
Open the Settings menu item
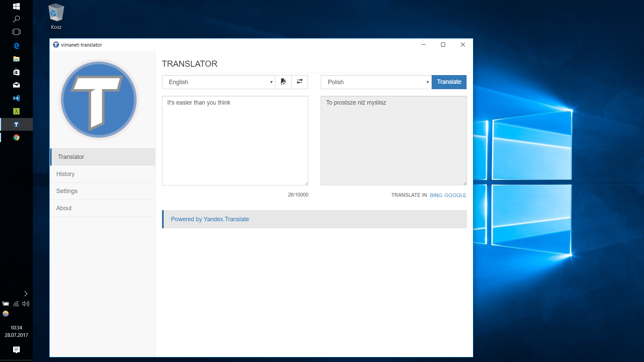[x=67, y=191]
